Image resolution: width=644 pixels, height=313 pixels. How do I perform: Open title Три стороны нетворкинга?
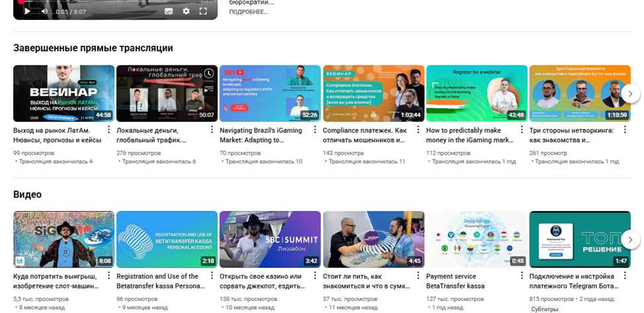(x=571, y=135)
